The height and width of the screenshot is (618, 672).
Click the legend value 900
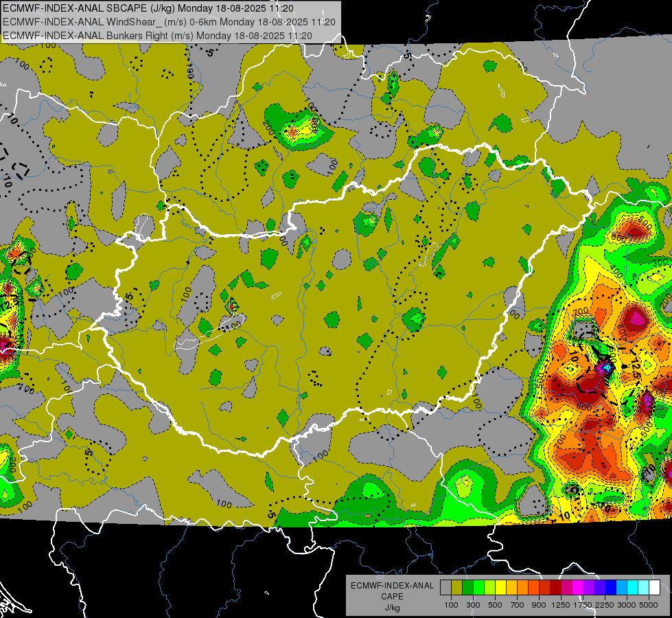pos(539,605)
